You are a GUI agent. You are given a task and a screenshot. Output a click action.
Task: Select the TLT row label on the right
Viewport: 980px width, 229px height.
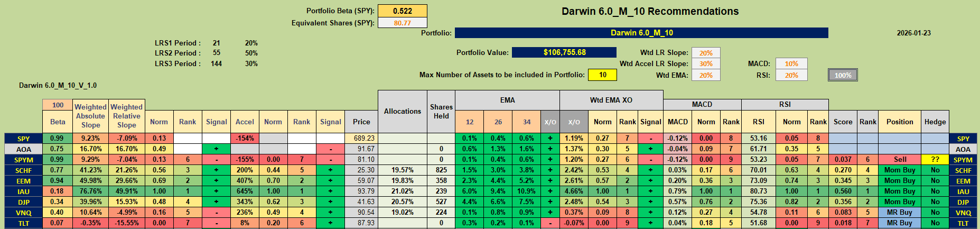pos(963,223)
